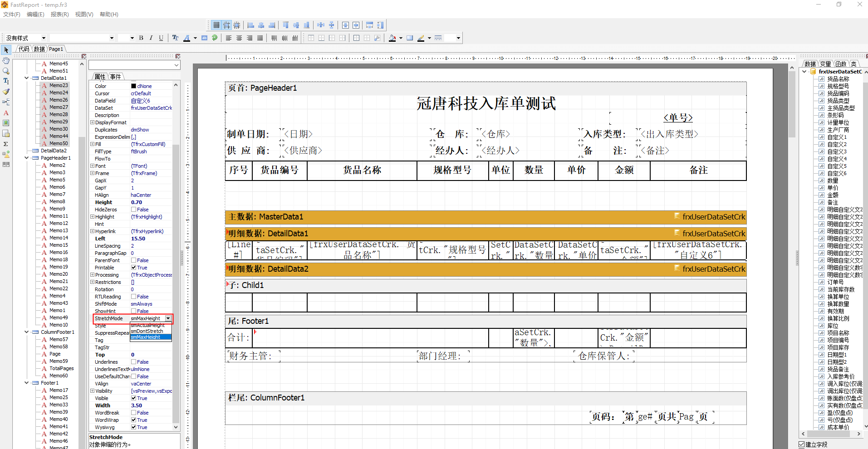
Task: Click the 冠唐科技入库单测试 title memo
Action: coord(485,103)
